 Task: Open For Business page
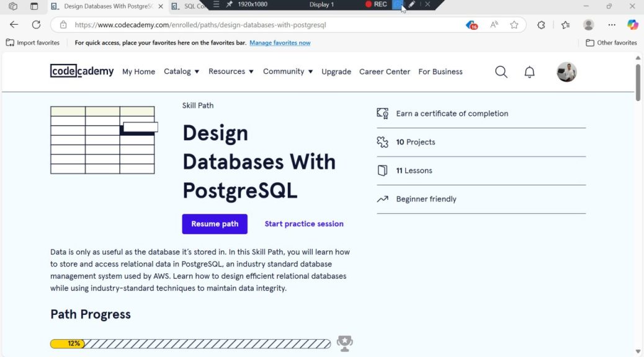pyautogui.click(x=441, y=71)
